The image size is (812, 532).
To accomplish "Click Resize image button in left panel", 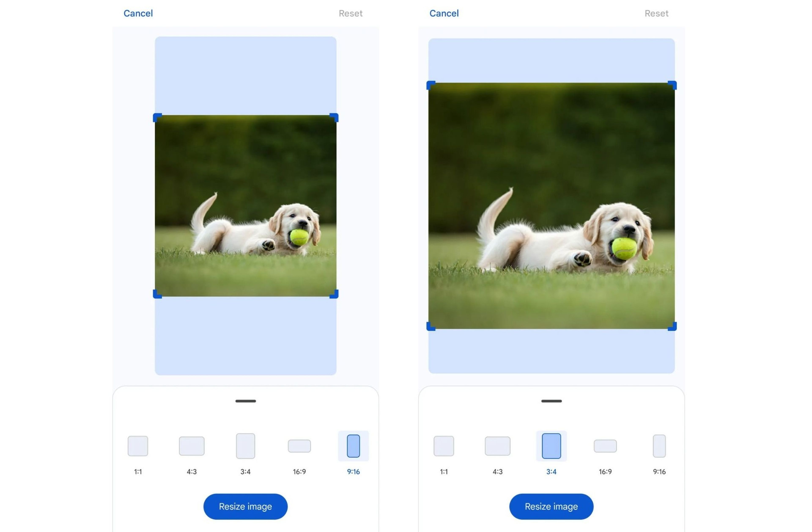I will (x=246, y=506).
